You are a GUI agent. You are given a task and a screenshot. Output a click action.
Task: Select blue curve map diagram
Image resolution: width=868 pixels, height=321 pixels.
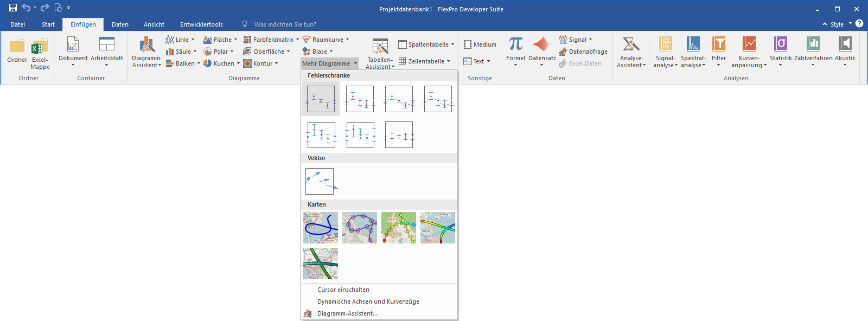pos(321,228)
